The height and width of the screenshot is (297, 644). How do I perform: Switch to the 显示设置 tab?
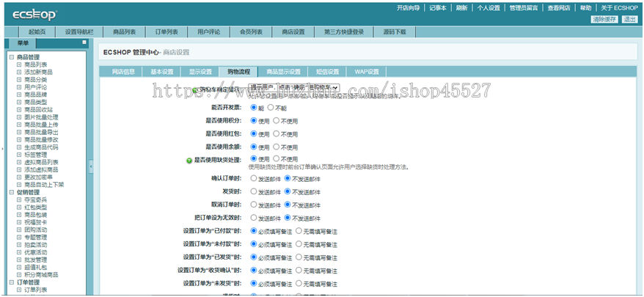pos(200,71)
